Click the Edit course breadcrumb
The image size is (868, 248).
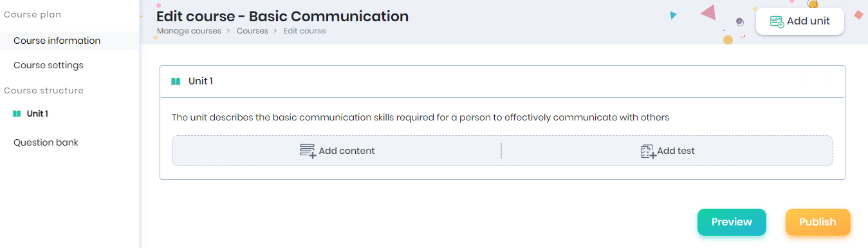304,31
